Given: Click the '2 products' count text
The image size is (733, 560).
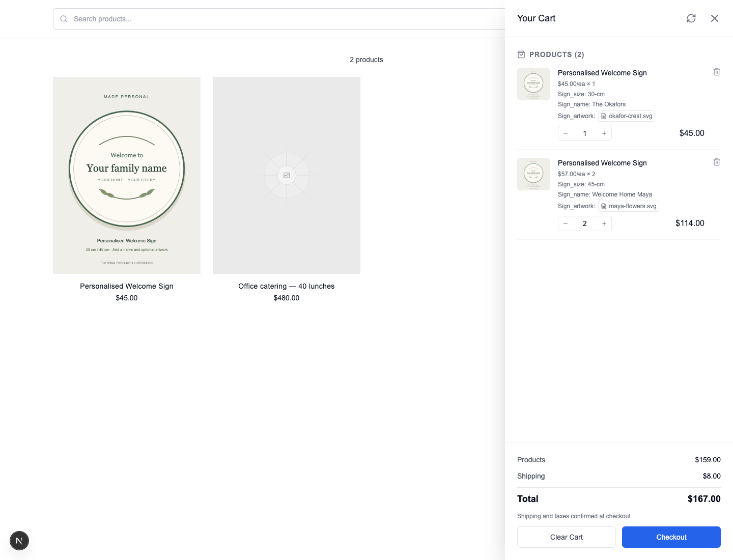Looking at the screenshot, I should coord(366,60).
